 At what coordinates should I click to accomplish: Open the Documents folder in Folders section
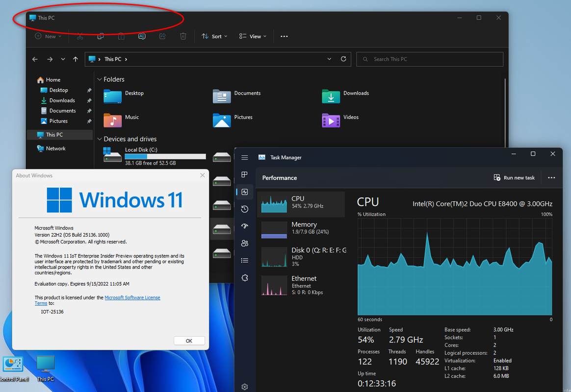(237, 96)
